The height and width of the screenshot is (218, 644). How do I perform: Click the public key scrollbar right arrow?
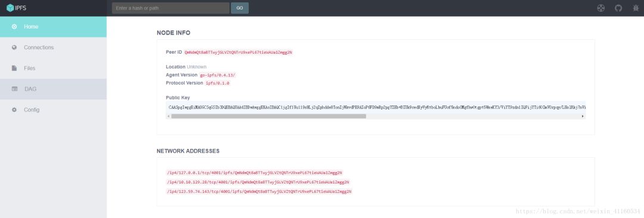click(583, 116)
